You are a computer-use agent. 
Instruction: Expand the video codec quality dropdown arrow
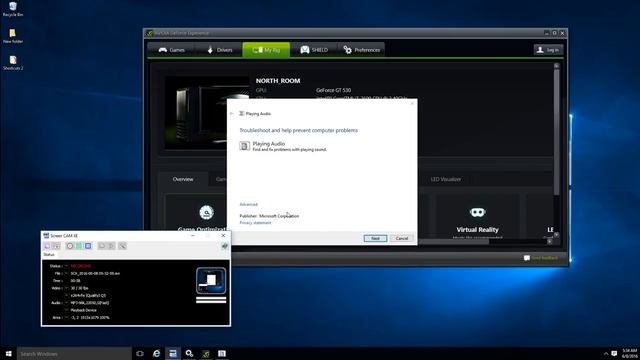67,296
